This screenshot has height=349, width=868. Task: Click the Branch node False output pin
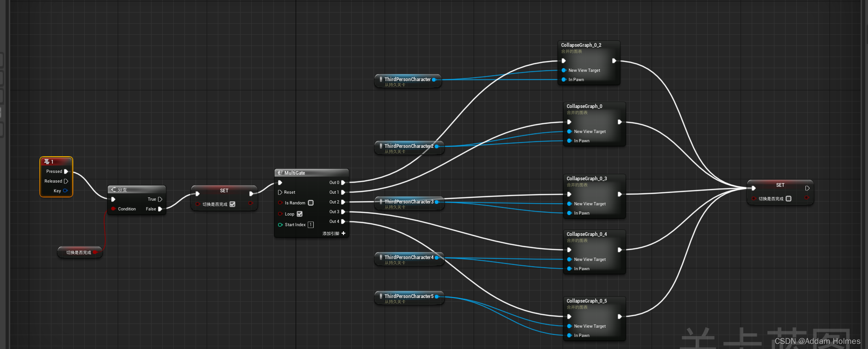pyautogui.click(x=160, y=209)
